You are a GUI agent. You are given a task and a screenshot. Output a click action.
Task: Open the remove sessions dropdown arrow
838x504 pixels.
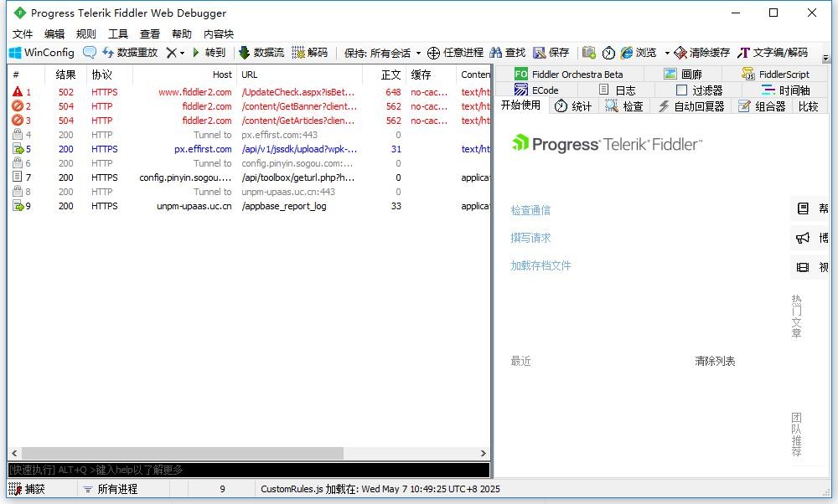tap(182, 53)
